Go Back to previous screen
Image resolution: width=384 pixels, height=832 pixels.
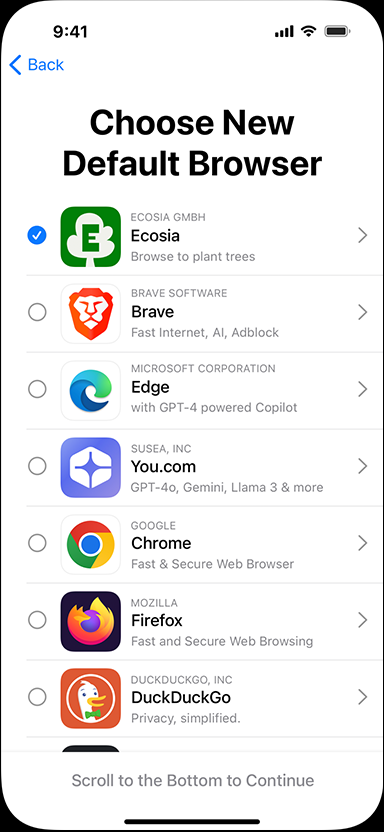pos(37,65)
